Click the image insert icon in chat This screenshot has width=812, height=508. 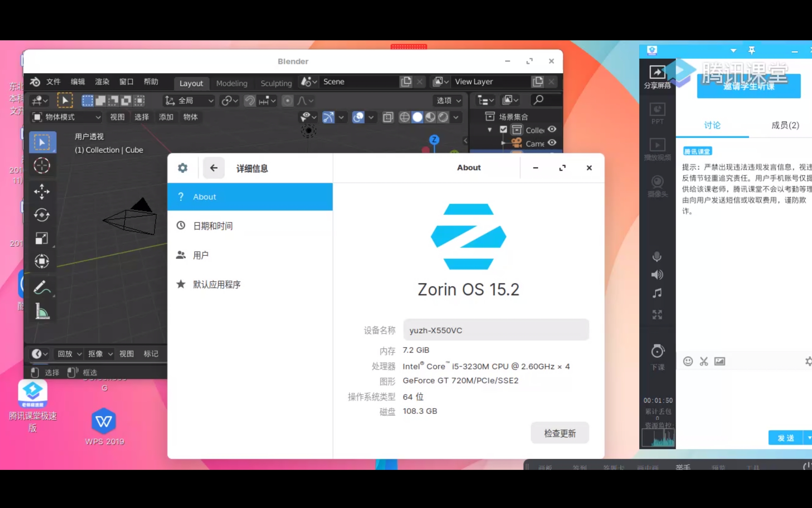[719, 361]
